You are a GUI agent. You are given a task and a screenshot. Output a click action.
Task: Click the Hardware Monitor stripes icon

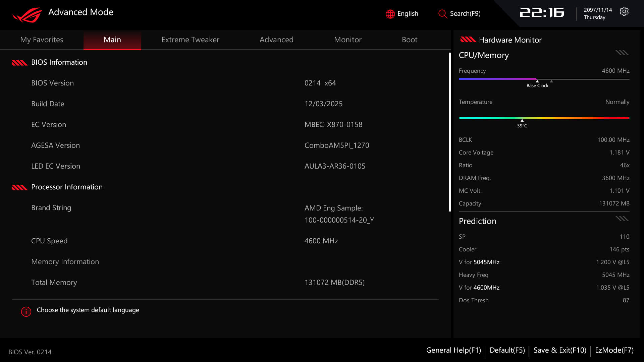pyautogui.click(x=469, y=40)
